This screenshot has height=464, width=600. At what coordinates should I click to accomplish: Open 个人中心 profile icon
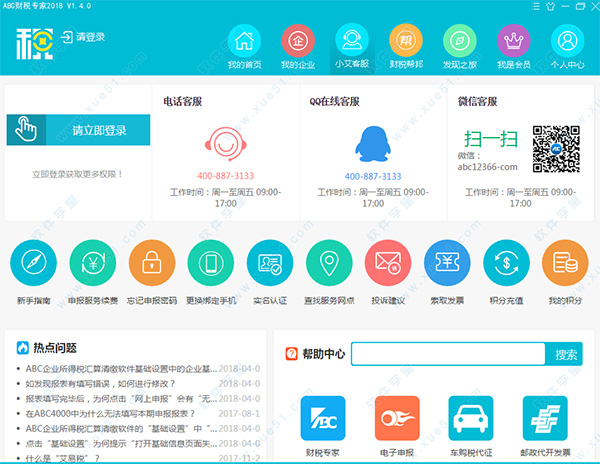[x=567, y=41]
